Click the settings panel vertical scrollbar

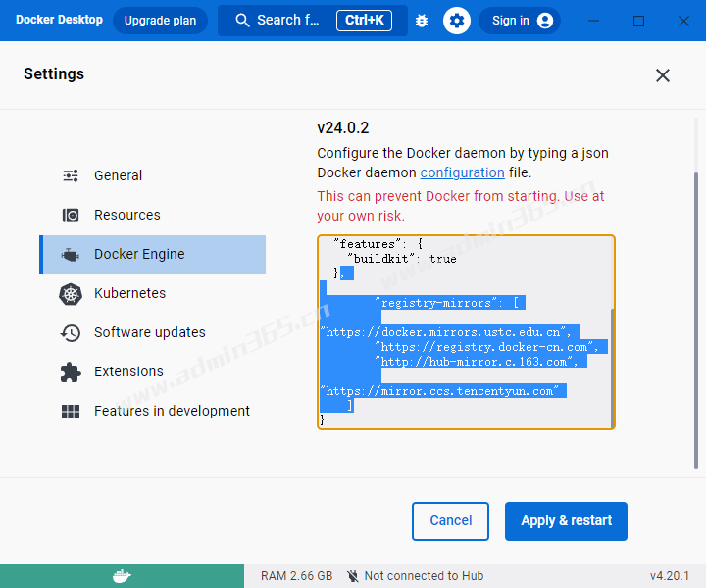(696, 320)
